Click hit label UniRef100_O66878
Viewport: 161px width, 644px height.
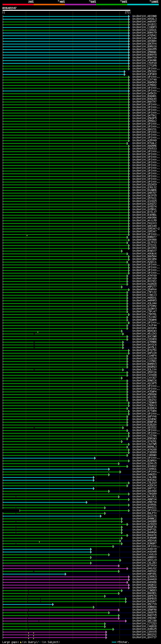click(x=144, y=613)
